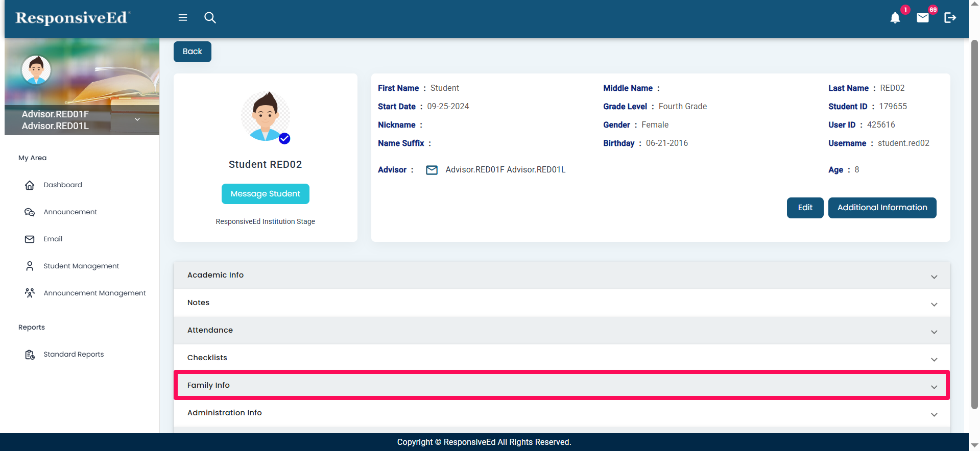Click the logout icon

(x=950, y=18)
